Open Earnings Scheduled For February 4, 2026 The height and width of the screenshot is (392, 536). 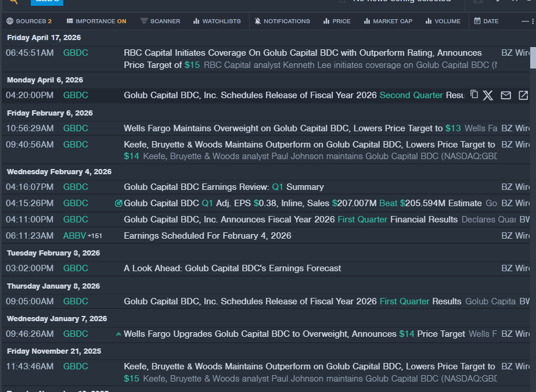point(207,236)
